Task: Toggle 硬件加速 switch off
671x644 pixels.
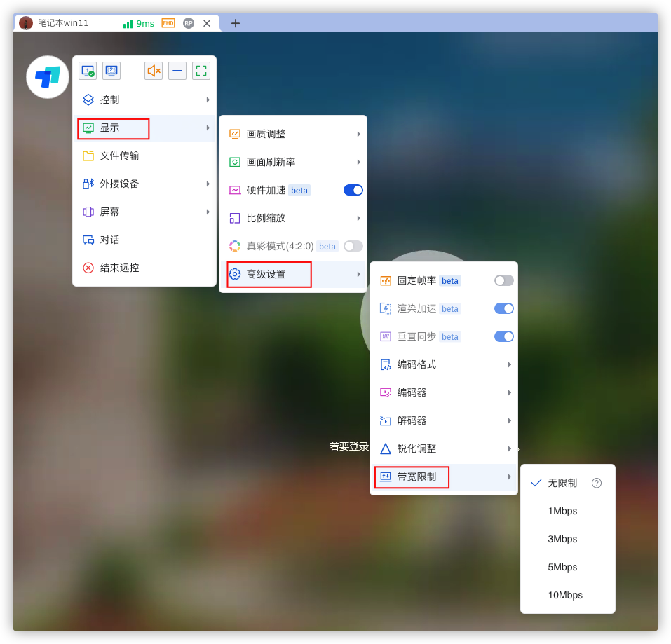Action: [x=353, y=190]
